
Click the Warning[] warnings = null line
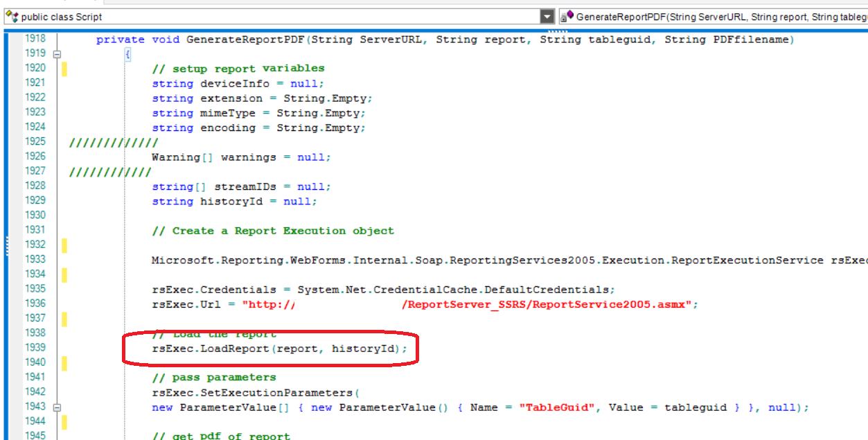(242, 157)
